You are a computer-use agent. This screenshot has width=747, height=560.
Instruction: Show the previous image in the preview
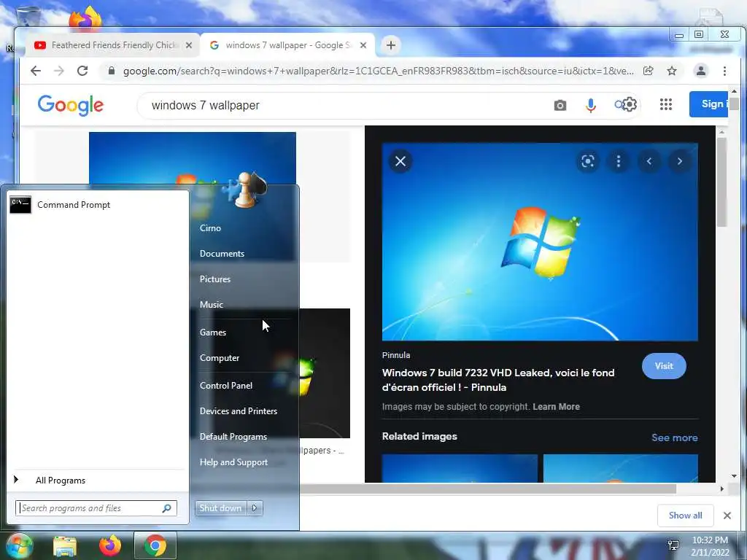coord(649,161)
